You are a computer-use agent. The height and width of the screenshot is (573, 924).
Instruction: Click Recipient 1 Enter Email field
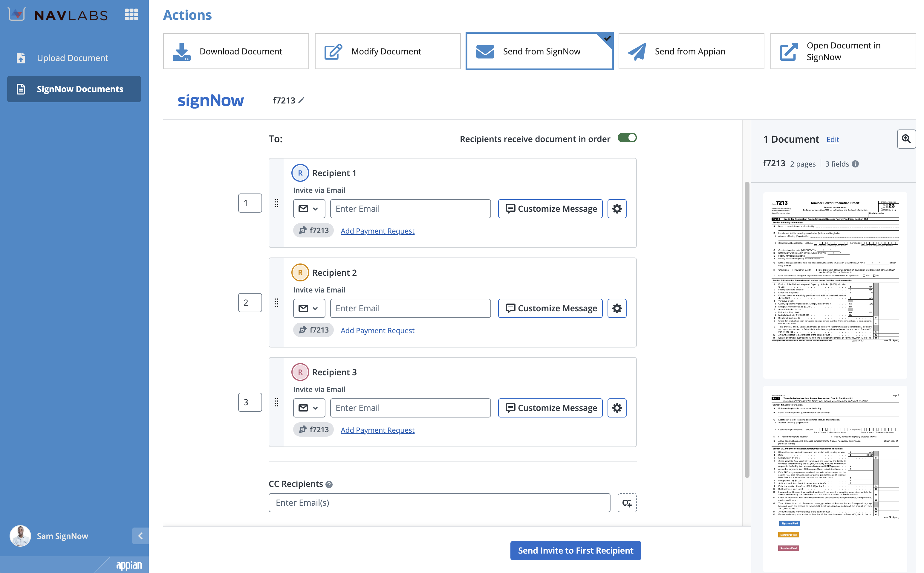pyautogui.click(x=410, y=209)
